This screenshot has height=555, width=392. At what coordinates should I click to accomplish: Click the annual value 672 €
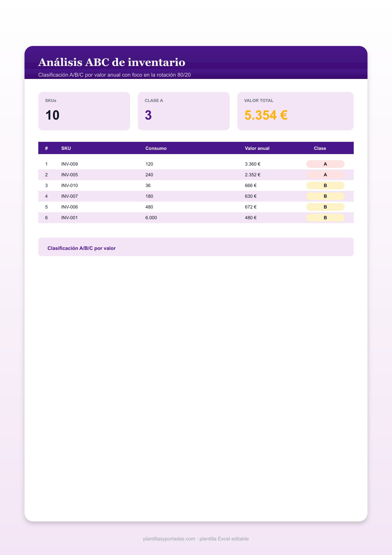[251, 207]
